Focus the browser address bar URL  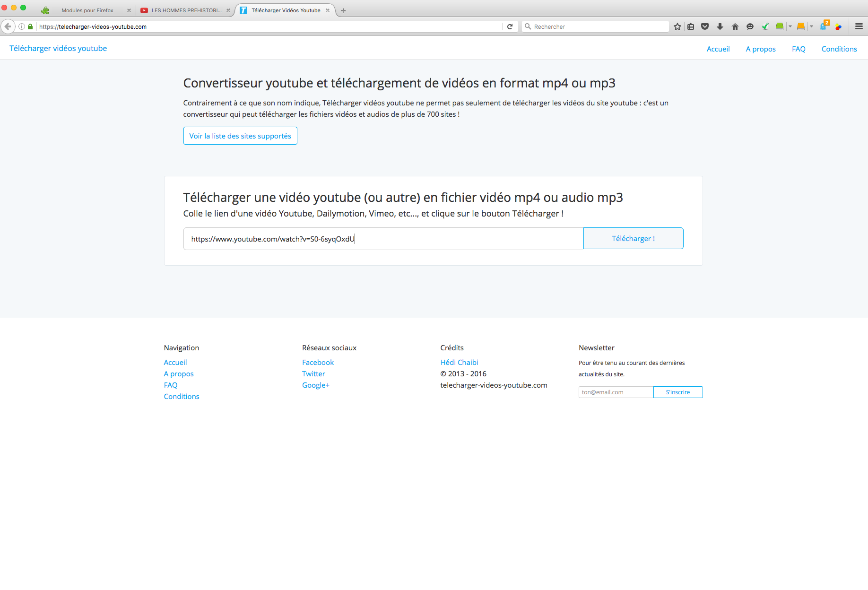pyautogui.click(x=269, y=26)
